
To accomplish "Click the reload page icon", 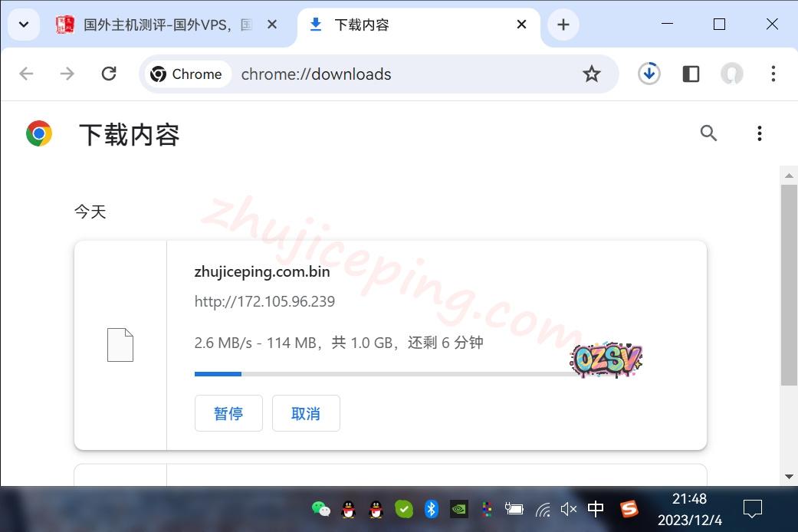I will point(109,74).
